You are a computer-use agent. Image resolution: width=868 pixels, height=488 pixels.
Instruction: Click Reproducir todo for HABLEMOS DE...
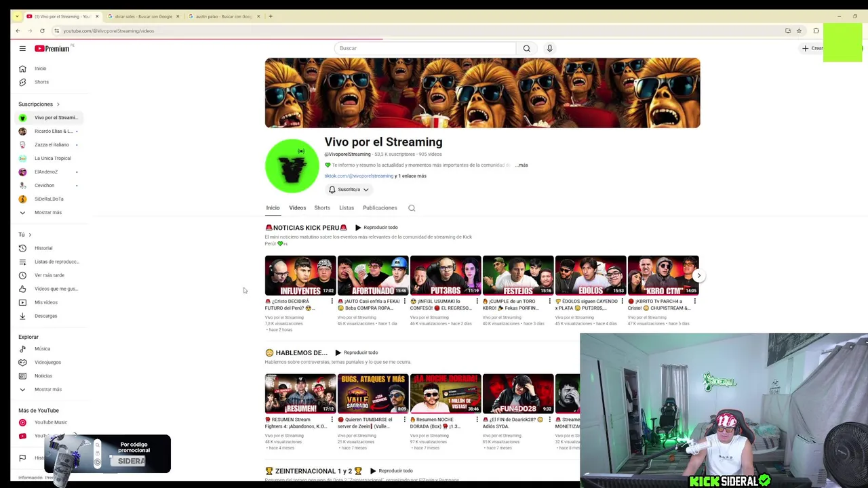click(356, 352)
